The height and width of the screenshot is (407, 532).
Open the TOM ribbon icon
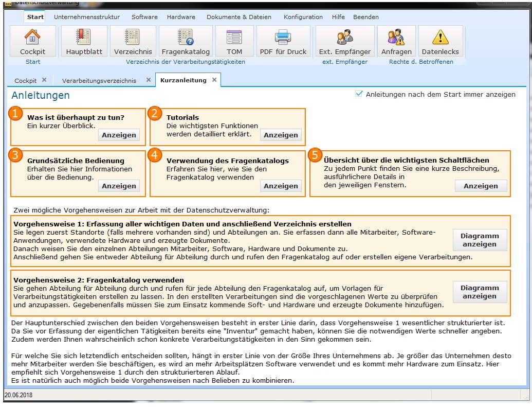click(x=234, y=41)
